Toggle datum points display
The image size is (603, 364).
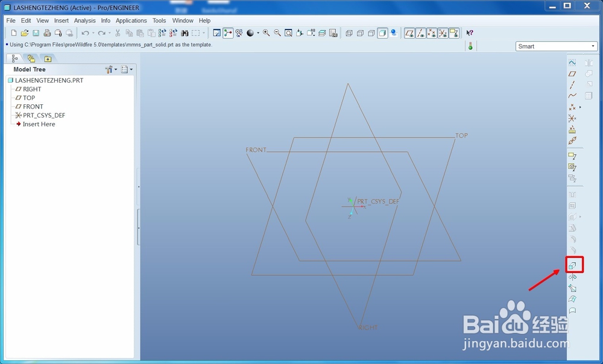(432, 33)
